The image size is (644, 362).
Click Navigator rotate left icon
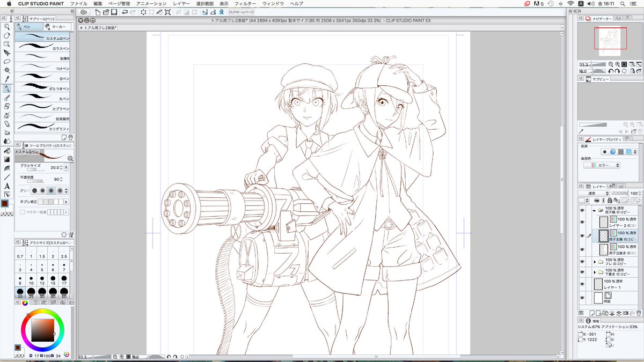coord(611,71)
